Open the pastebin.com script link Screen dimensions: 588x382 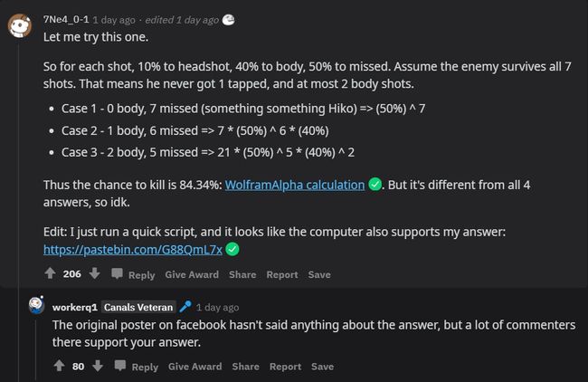pyautogui.click(x=133, y=248)
